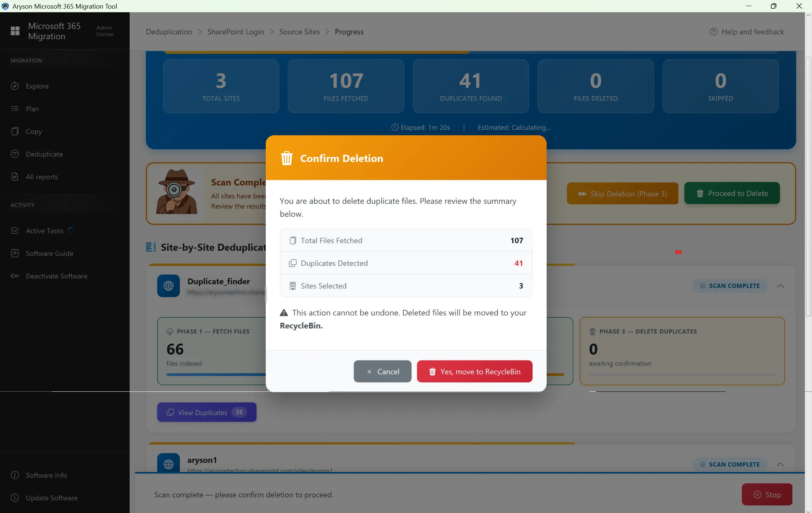Open All reports via its document icon
The width and height of the screenshot is (812, 513).
(15, 176)
